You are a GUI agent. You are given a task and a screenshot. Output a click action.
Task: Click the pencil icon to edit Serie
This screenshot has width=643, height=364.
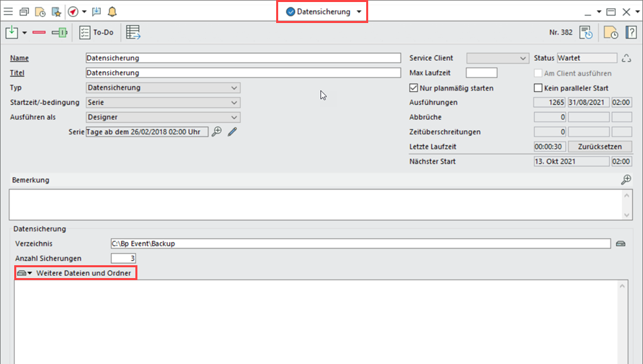232,132
